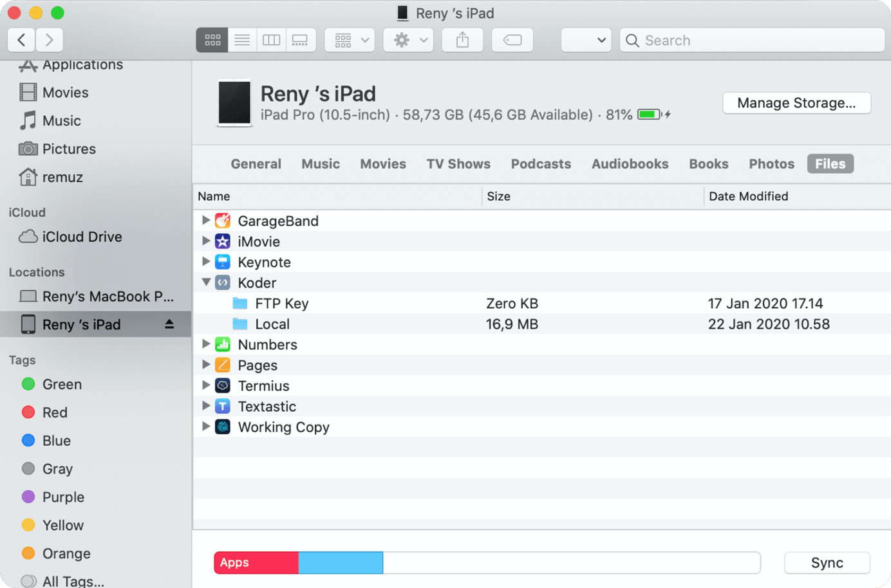Click the Working Copy app icon
The height and width of the screenshot is (588, 891).
[x=223, y=427]
